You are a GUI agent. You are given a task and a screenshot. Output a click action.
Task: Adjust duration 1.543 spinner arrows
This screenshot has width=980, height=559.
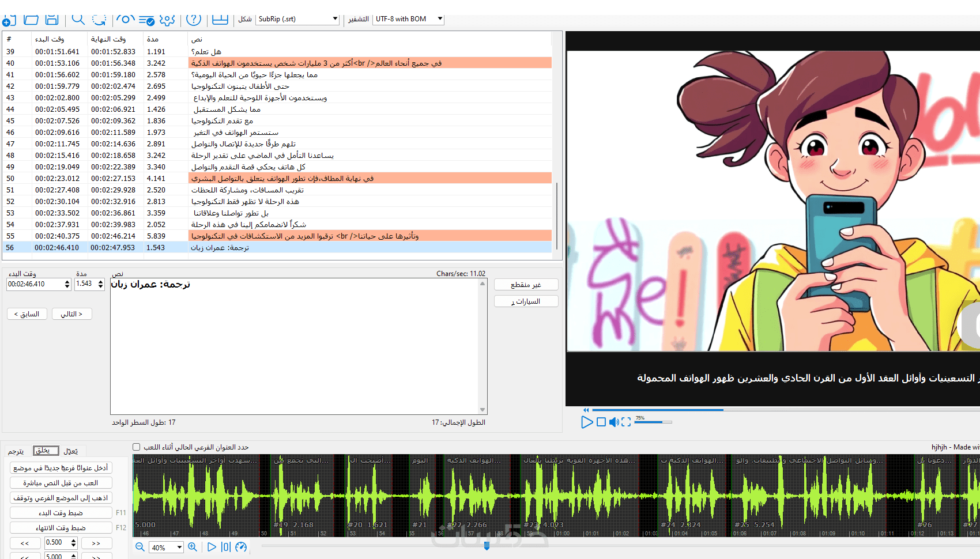(x=101, y=284)
